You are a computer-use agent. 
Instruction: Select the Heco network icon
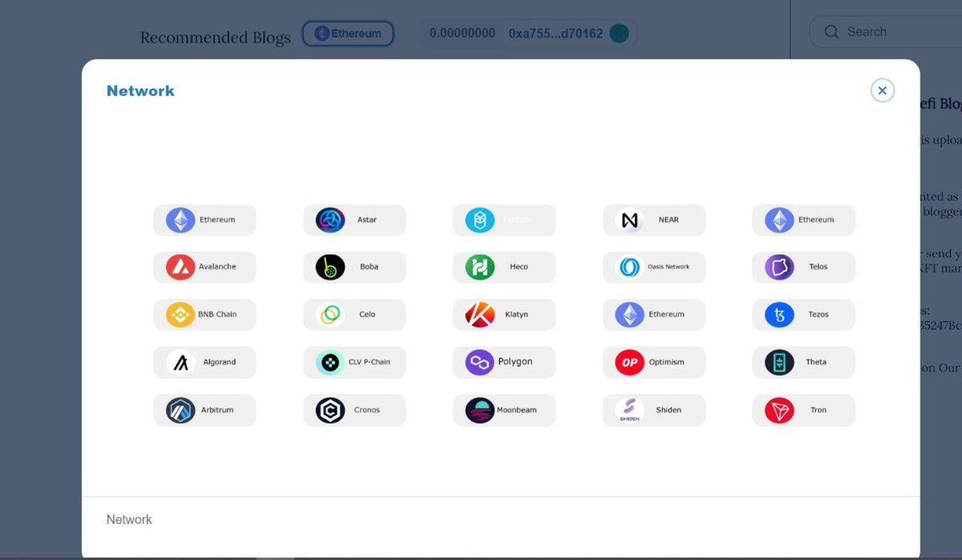click(480, 267)
